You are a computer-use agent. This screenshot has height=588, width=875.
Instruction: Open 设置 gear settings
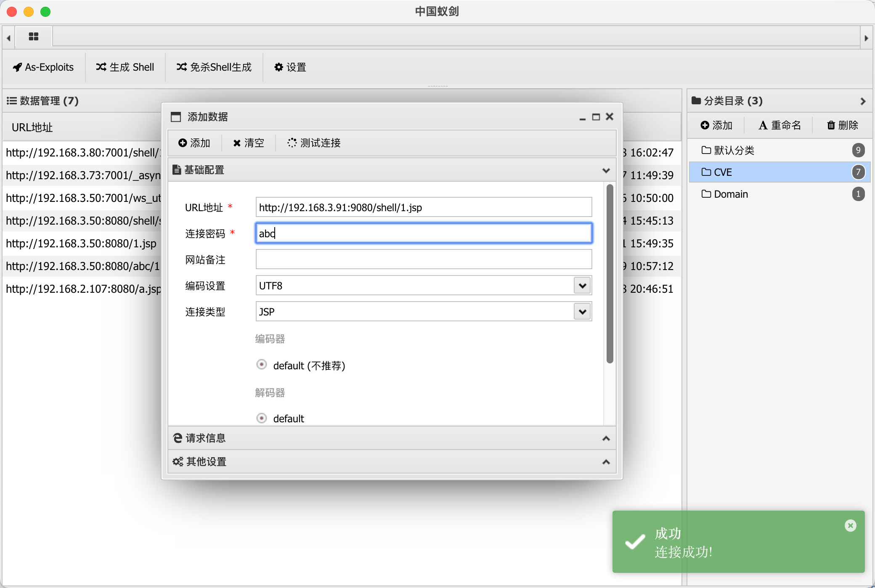[290, 67]
